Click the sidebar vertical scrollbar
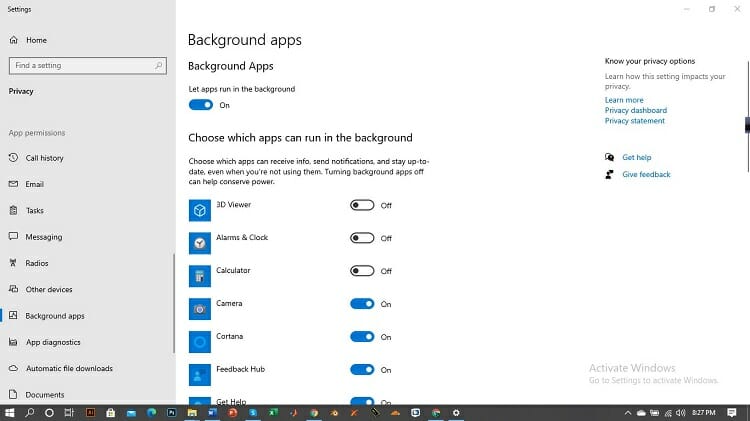 click(x=174, y=303)
